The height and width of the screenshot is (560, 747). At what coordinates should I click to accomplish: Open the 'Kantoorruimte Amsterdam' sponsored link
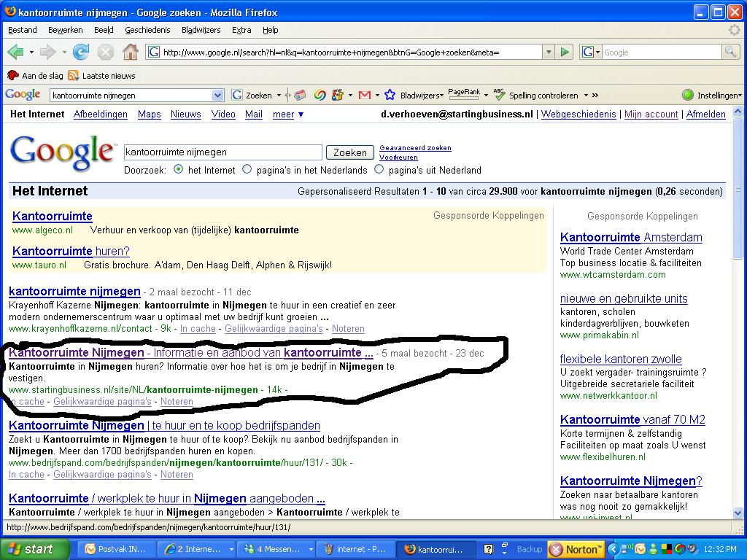(631, 237)
